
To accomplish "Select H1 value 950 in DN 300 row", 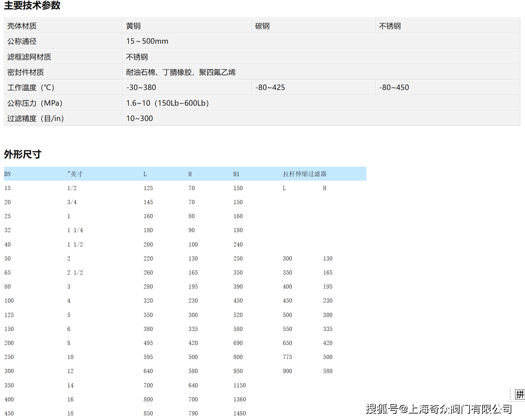I will pyautogui.click(x=238, y=371).
